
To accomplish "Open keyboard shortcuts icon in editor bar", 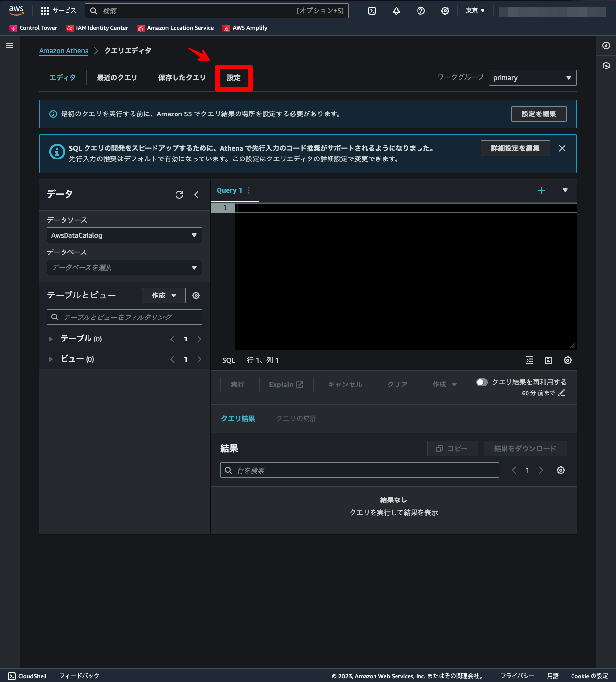I will pyautogui.click(x=549, y=360).
